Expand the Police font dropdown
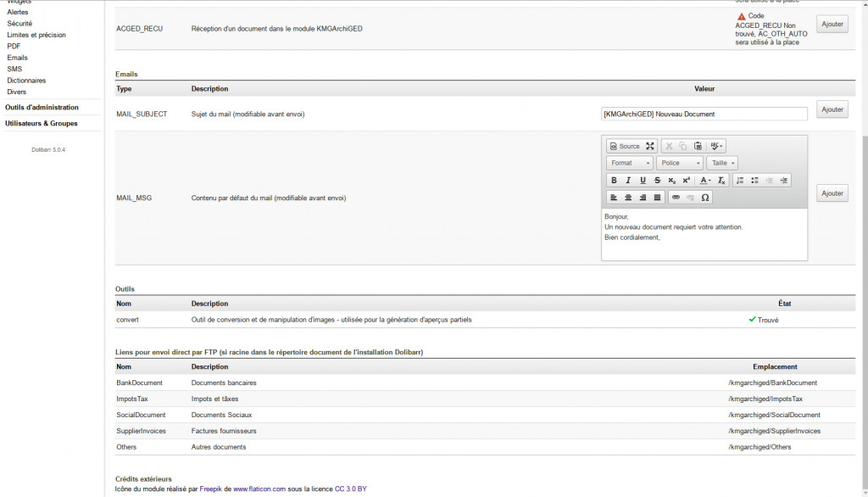Screen dimensions: 868x497 point(679,163)
